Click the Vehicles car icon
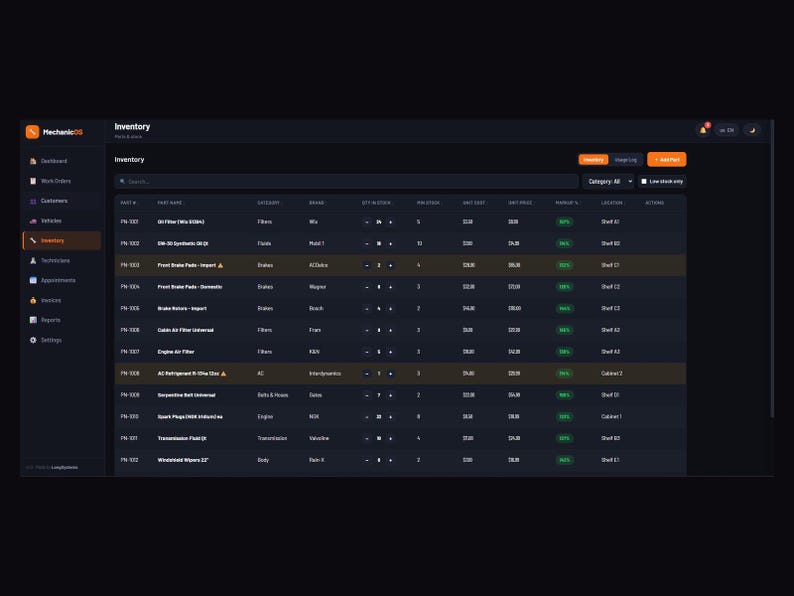Viewport: 794px width, 596px height. coord(33,221)
